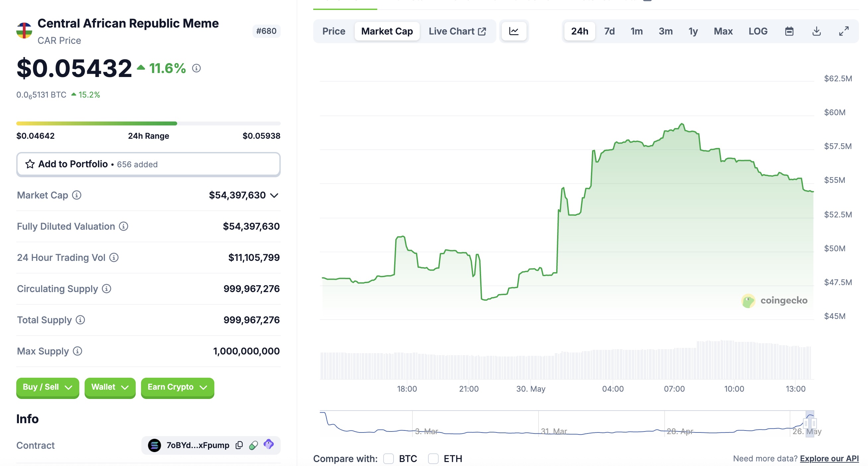The image size is (868, 466).
Task: Click info icon beside Market Cap
Action: 77,195
